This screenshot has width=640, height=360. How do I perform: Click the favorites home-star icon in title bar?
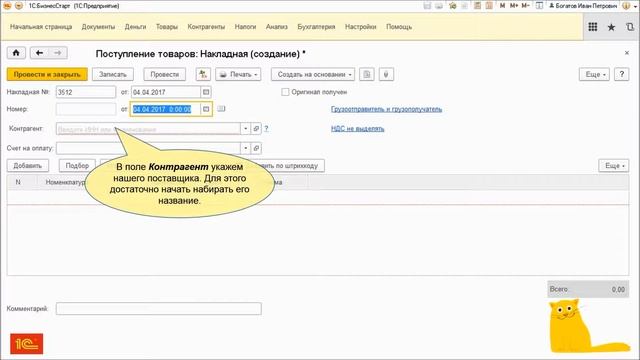452,6
